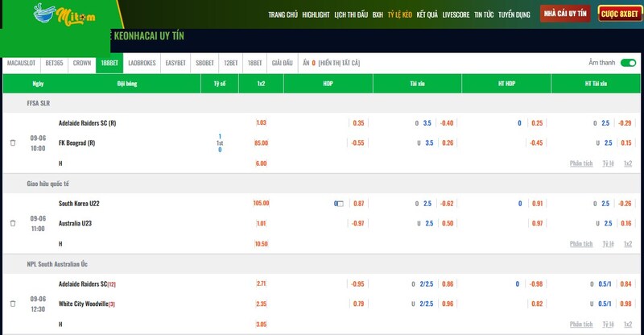Remove the South Korea U22 match with trash icon
This screenshot has height=335, width=644.
(13, 223)
